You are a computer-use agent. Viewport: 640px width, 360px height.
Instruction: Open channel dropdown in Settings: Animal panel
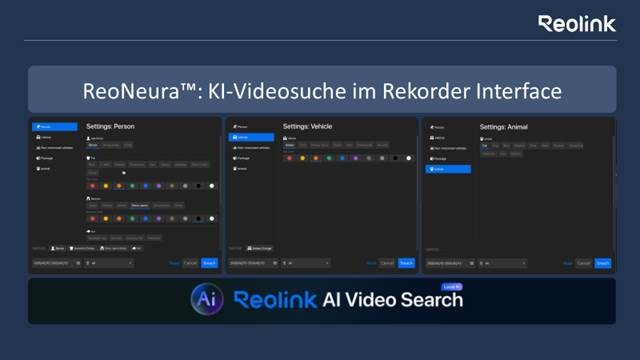pyautogui.click(x=502, y=263)
